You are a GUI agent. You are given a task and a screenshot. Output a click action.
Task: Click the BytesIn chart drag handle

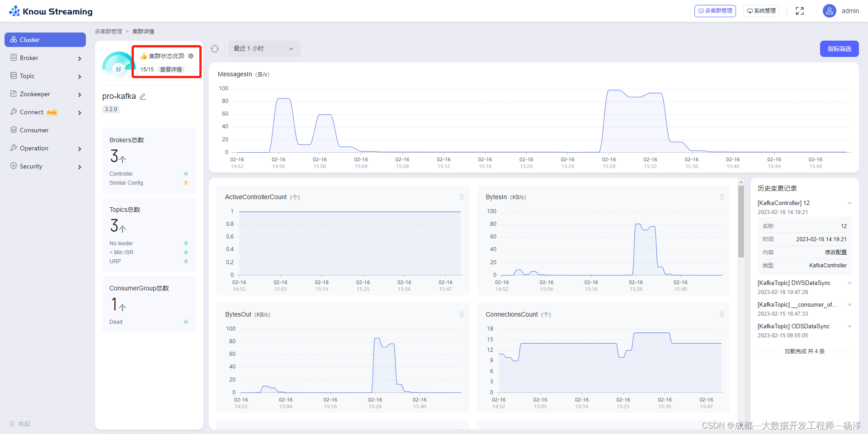click(x=722, y=197)
